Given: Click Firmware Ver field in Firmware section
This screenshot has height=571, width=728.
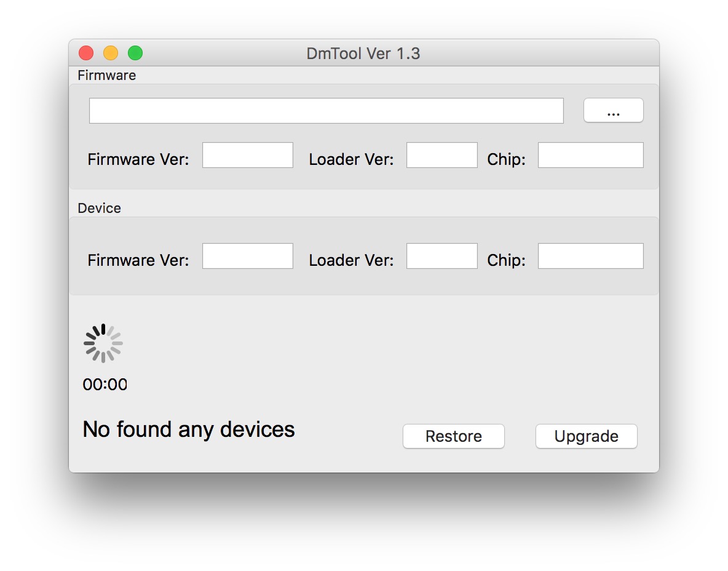Looking at the screenshot, I should (x=248, y=155).
